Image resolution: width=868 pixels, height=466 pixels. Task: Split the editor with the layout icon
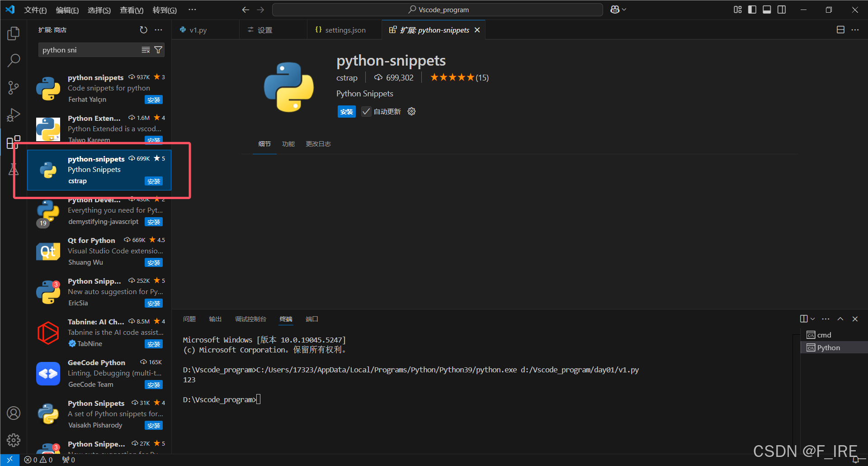(840, 30)
